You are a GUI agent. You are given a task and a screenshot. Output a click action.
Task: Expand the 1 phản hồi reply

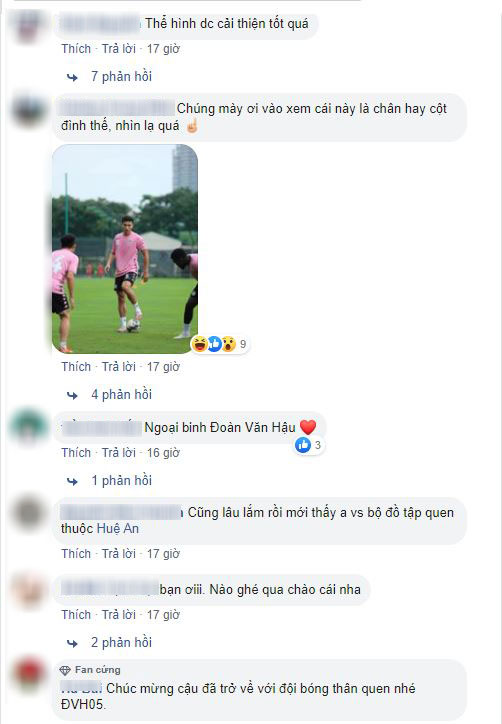[x=121, y=481]
